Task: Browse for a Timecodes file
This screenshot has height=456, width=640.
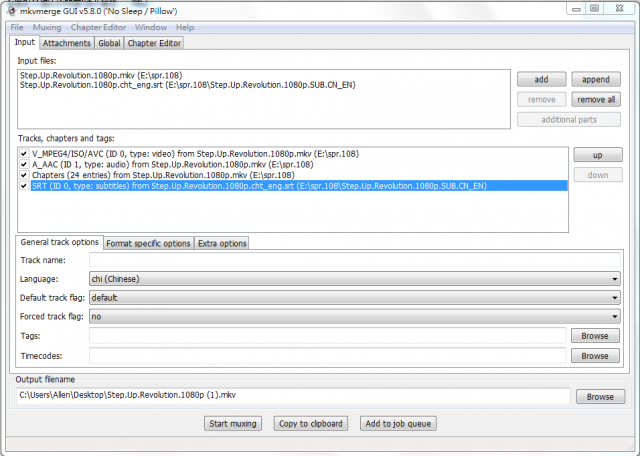Action: pyautogui.click(x=595, y=356)
